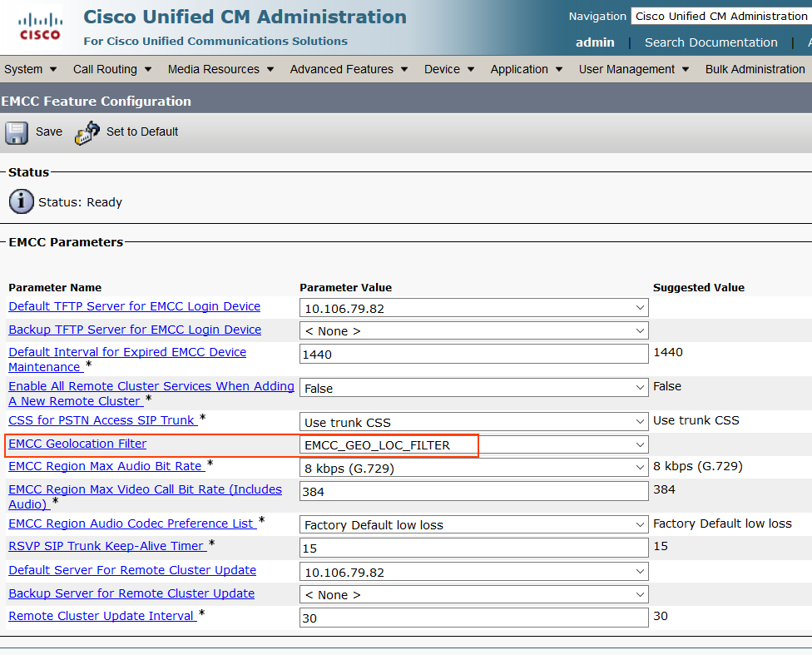Open the Bulk Administration menu
The image size is (812, 655).
click(x=755, y=69)
